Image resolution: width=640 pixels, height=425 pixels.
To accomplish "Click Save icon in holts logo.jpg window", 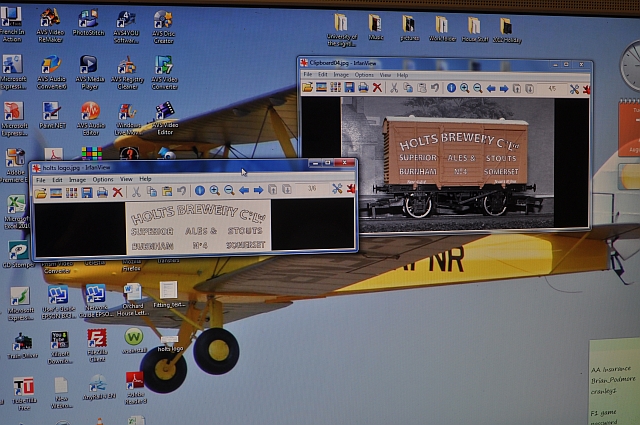I will [87, 192].
